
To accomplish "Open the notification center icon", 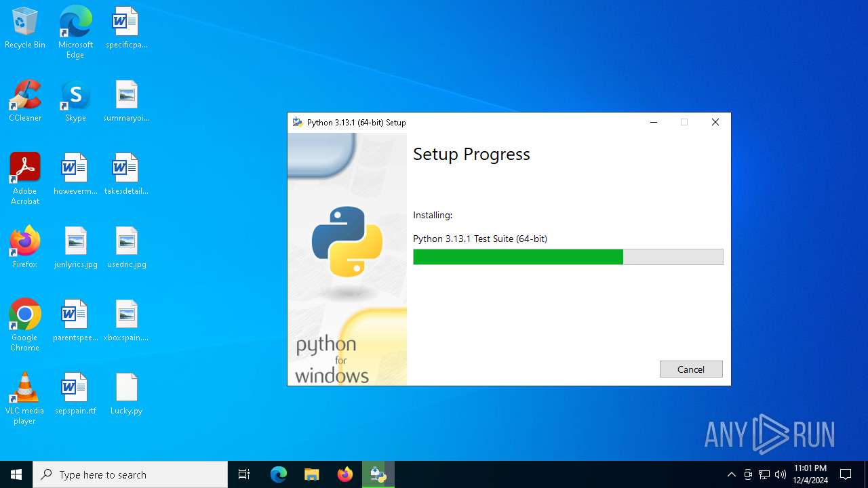I will tap(846, 474).
